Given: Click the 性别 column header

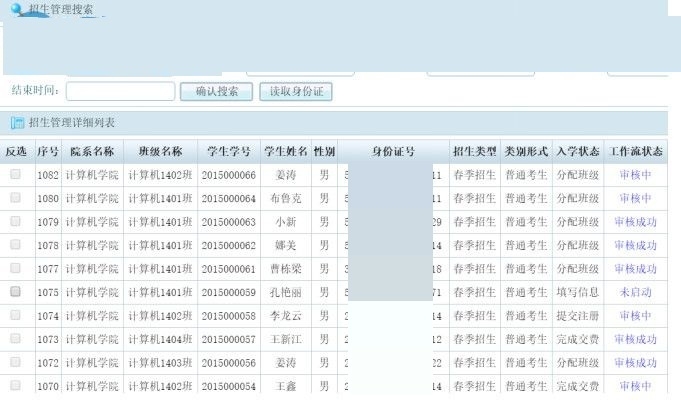Looking at the screenshot, I should [x=324, y=152].
